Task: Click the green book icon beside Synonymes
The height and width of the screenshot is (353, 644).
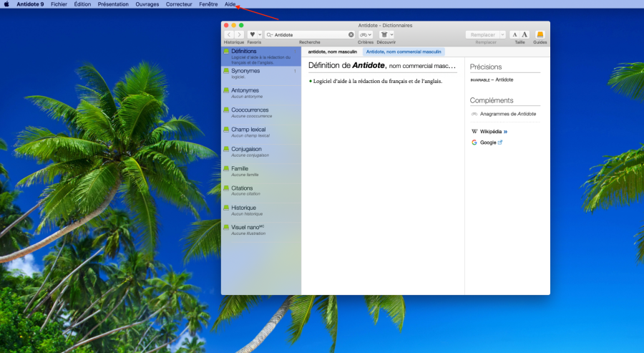Action: pos(226,71)
